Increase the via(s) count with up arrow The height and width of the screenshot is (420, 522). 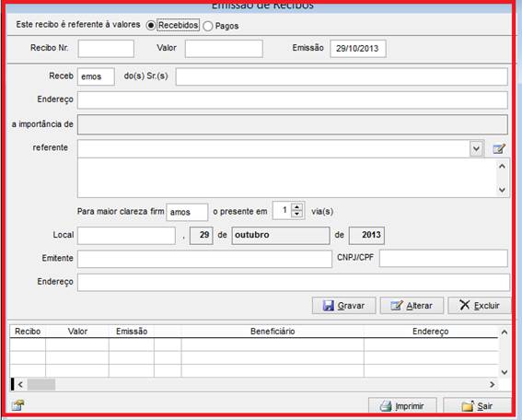296,207
